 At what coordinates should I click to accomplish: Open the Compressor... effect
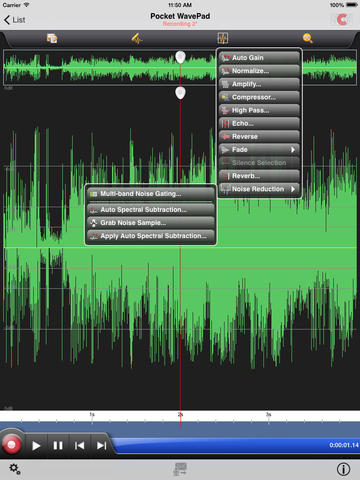click(259, 97)
